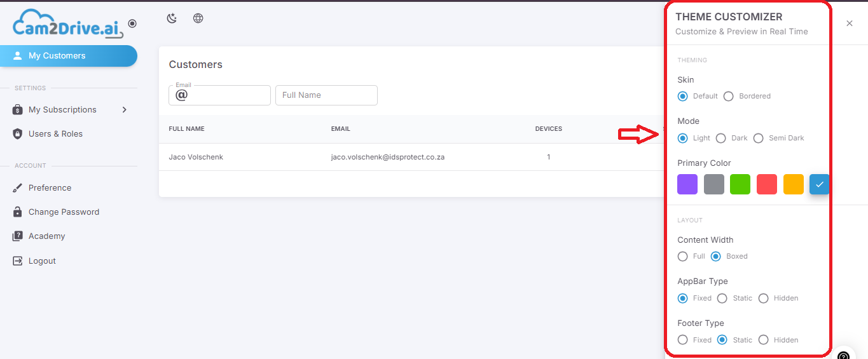Choose the checked blue primary color
The height and width of the screenshot is (359, 868).
[x=820, y=184]
